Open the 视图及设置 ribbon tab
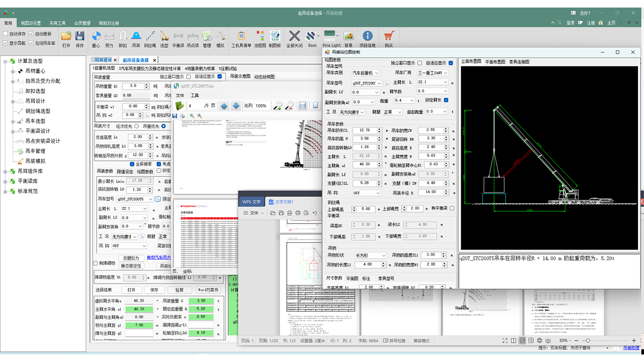This screenshot has width=644, height=362. click(x=31, y=23)
